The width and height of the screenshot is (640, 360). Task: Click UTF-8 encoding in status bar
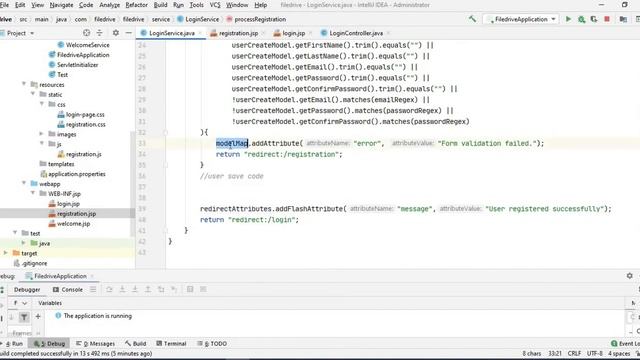(x=594, y=353)
